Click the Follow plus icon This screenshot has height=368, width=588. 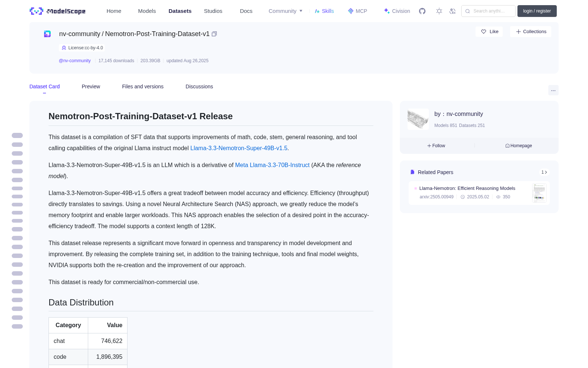pos(429,146)
